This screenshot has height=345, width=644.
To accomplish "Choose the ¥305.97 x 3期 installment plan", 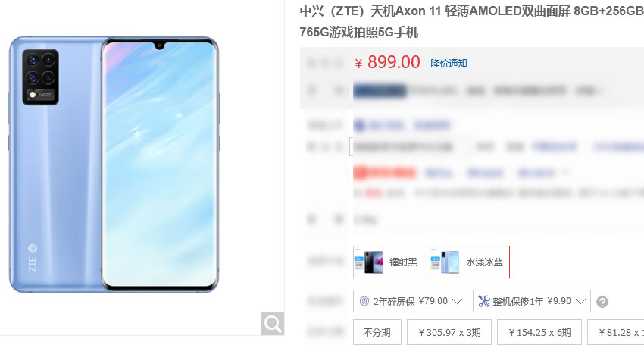I will (449, 332).
